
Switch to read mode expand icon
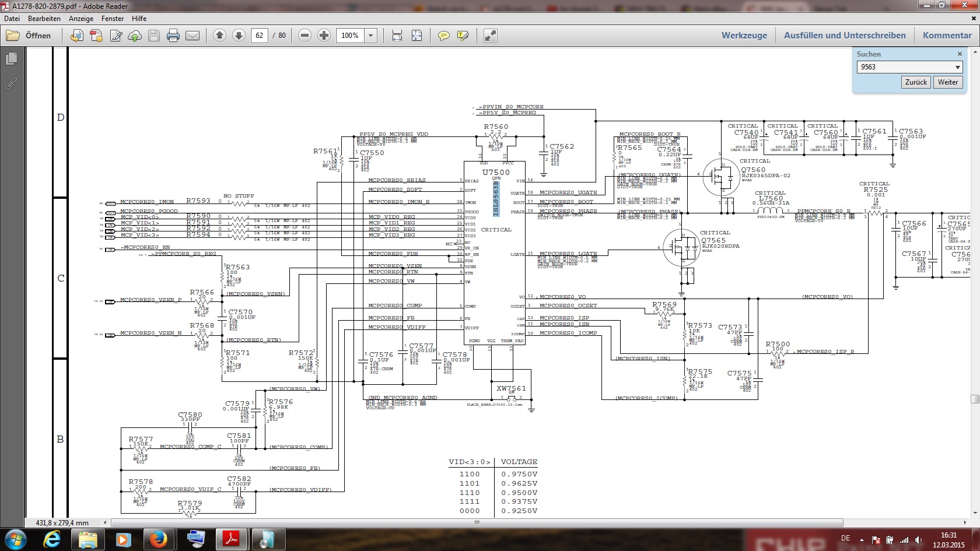click(491, 36)
